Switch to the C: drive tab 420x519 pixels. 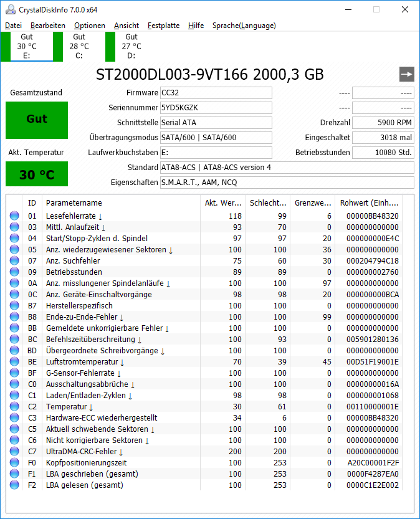point(79,46)
